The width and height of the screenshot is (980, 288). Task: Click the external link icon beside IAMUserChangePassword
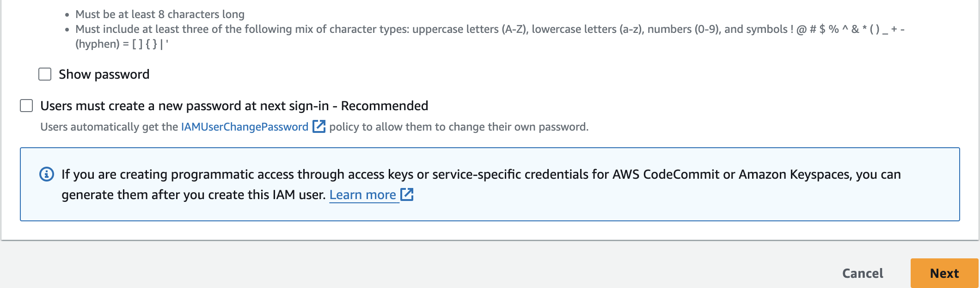click(319, 126)
